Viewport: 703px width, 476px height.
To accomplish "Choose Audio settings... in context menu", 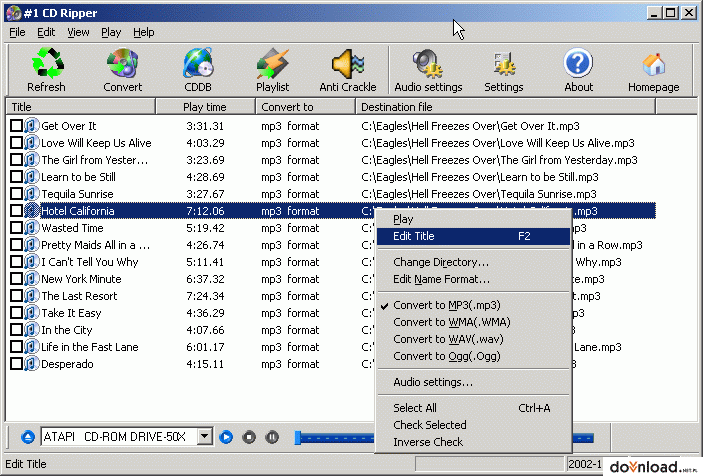I will click(x=473, y=382).
